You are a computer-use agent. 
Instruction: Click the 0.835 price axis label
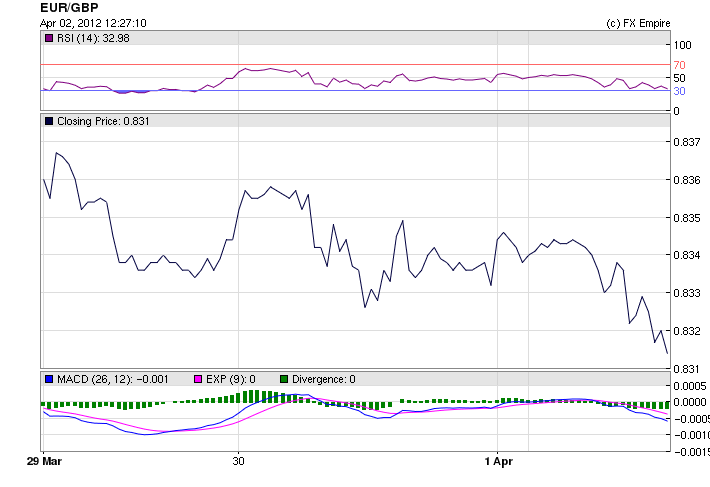[x=687, y=218]
